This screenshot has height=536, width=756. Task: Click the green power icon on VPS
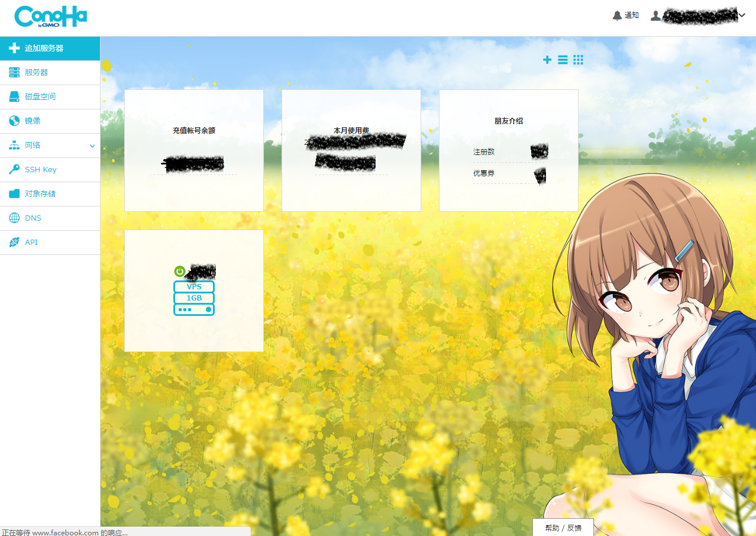[180, 272]
